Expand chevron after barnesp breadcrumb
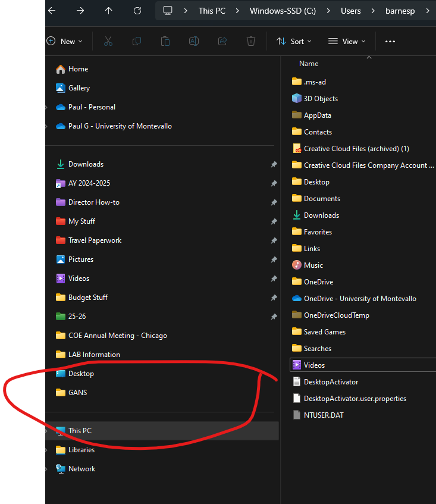This screenshot has height=504, width=436. 427,11
